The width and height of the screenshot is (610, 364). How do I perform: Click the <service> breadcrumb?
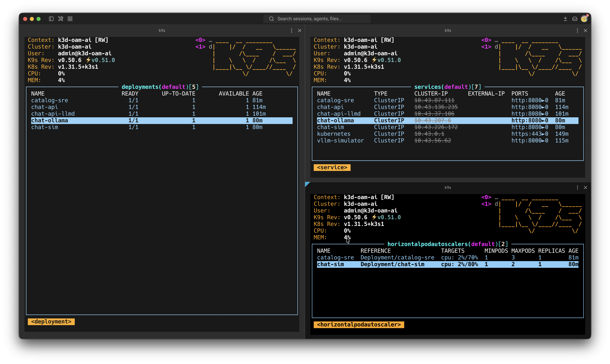[x=332, y=167]
